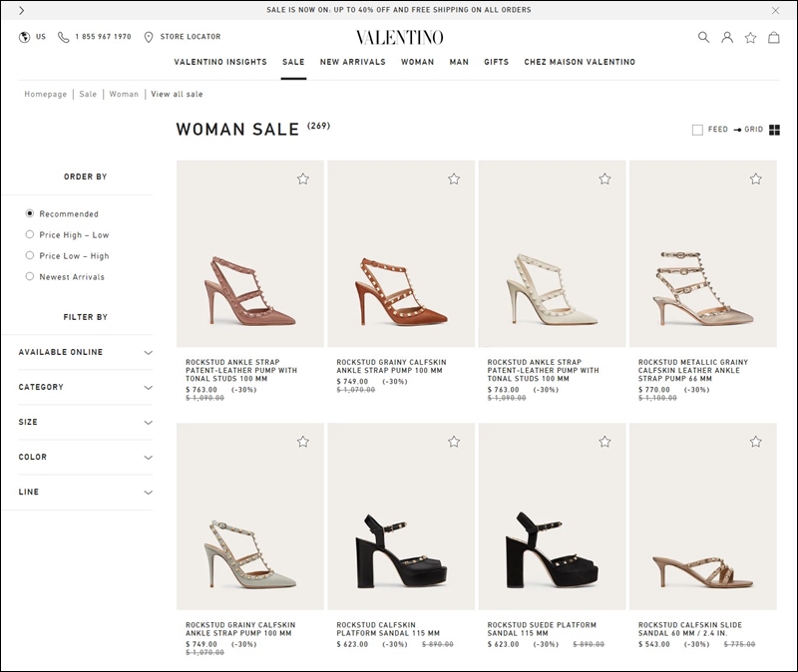Open the metallic Rockstud pump image
This screenshot has width=798, height=672.
703,254
